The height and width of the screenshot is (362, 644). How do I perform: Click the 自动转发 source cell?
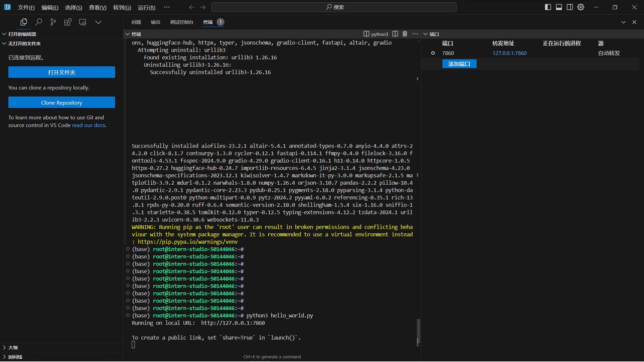[x=609, y=53]
